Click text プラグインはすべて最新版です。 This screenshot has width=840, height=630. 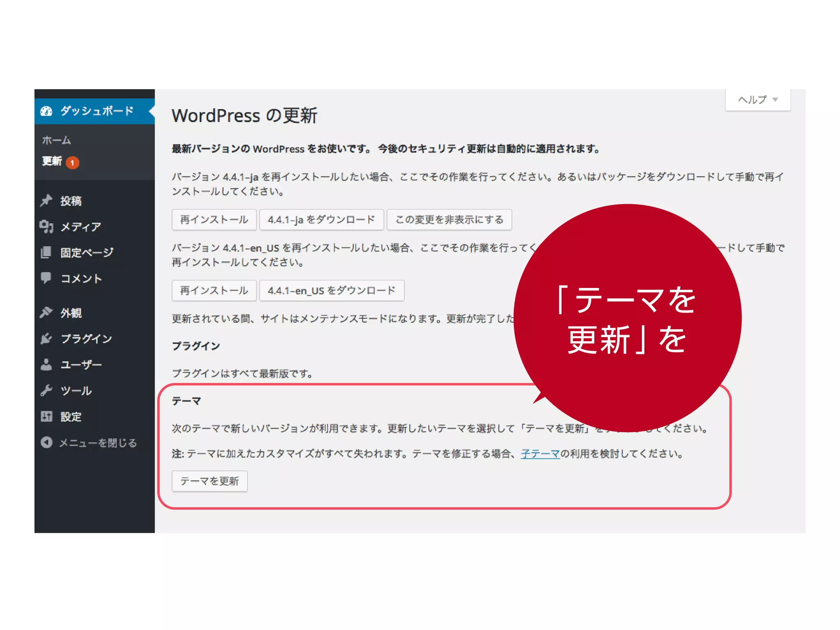pyautogui.click(x=242, y=373)
